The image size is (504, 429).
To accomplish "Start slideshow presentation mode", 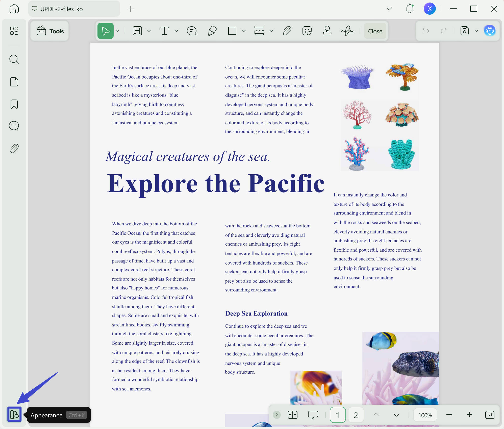I will pyautogui.click(x=313, y=415).
